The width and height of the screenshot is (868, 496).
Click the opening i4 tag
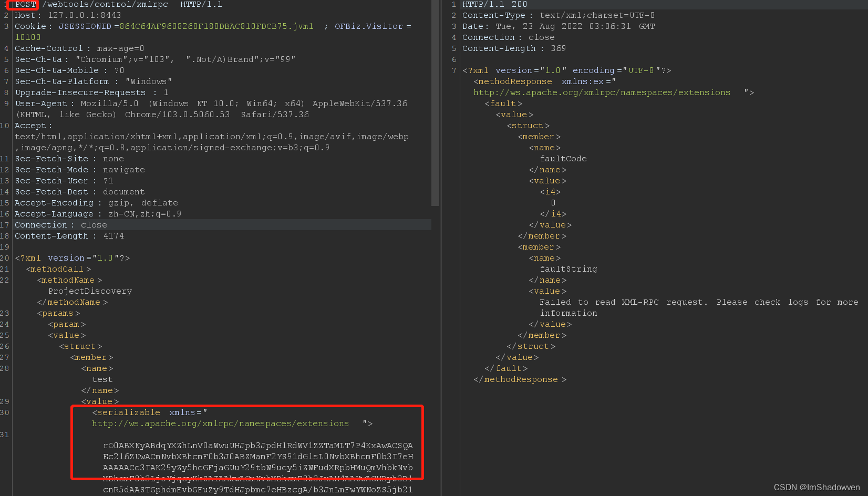[551, 192]
